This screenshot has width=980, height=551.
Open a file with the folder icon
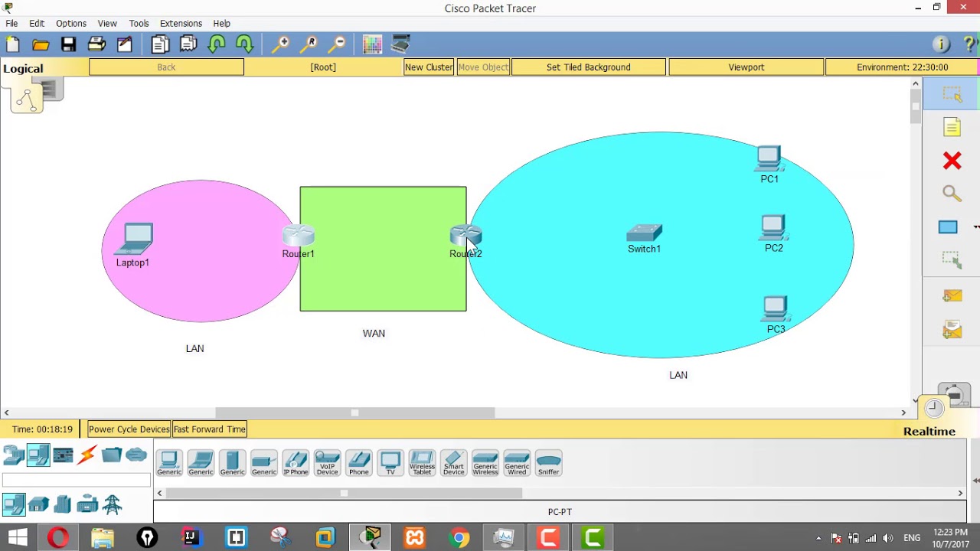[41, 44]
